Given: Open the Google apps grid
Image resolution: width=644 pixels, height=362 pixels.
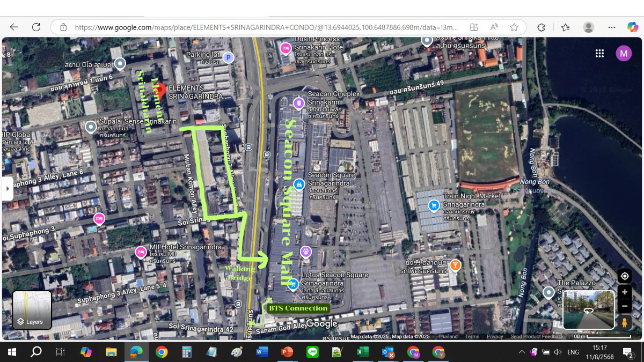Looking at the screenshot, I should (600, 53).
